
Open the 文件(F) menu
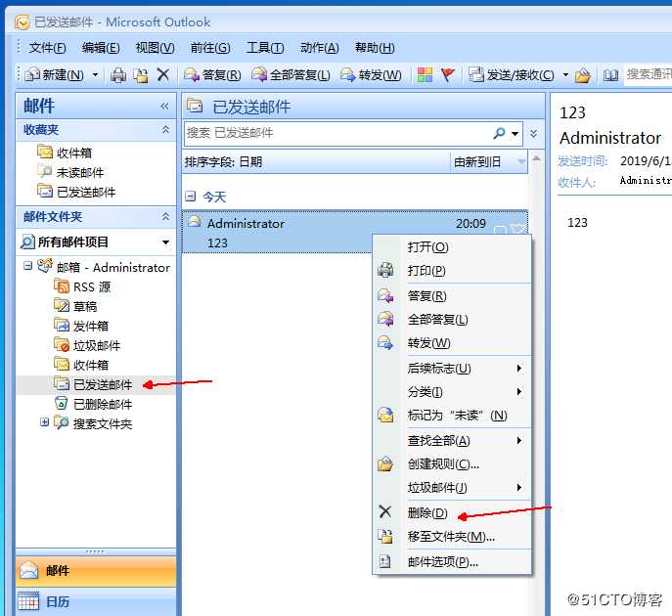(x=47, y=48)
